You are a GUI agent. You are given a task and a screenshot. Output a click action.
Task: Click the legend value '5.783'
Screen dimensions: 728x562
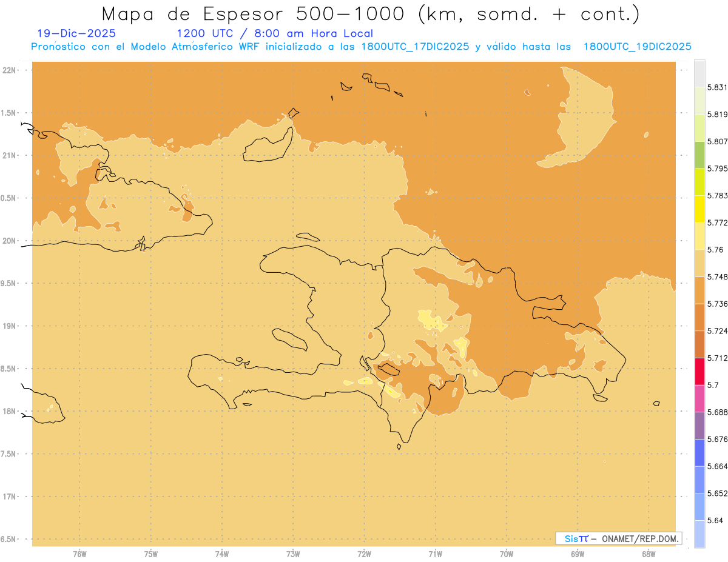coord(717,196)
